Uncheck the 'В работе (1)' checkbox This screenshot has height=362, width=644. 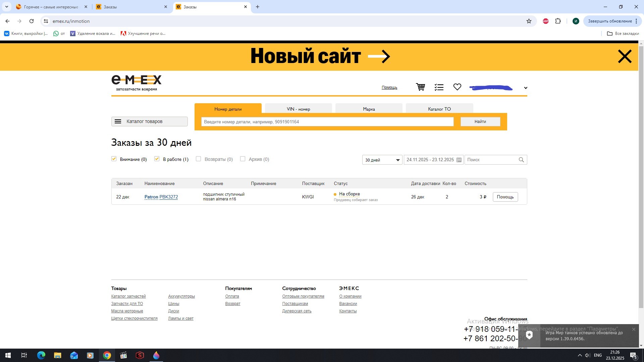[157, 159]
